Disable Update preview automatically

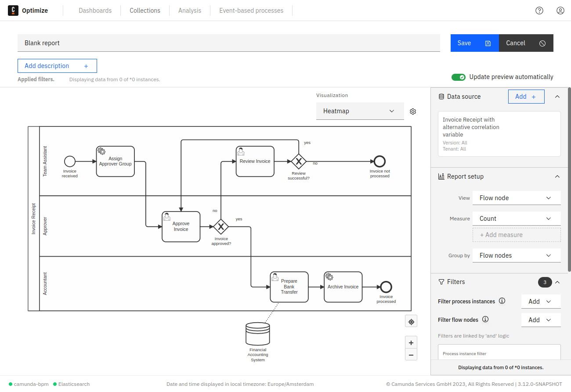pyautogui.click(x=459, y=77)
